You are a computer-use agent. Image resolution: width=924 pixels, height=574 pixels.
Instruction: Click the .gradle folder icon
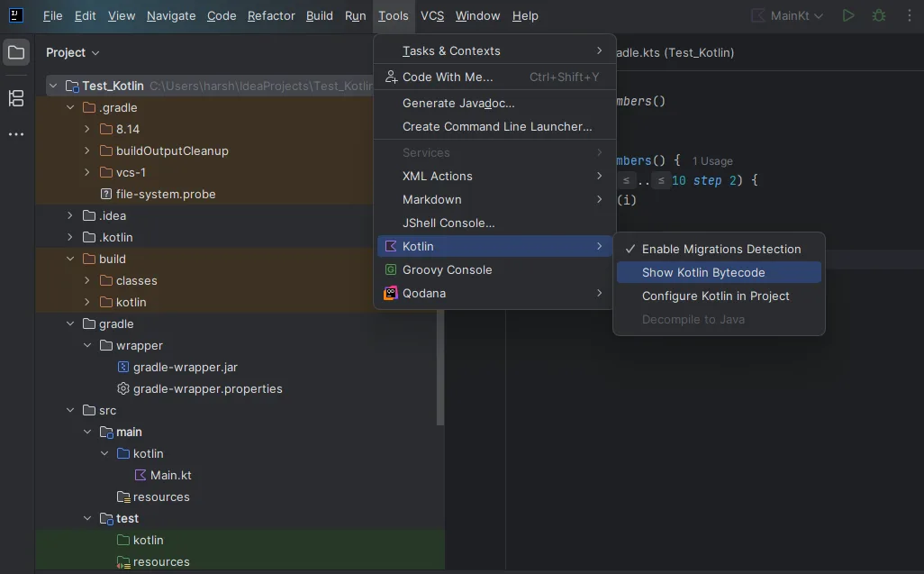pos(89,107)
